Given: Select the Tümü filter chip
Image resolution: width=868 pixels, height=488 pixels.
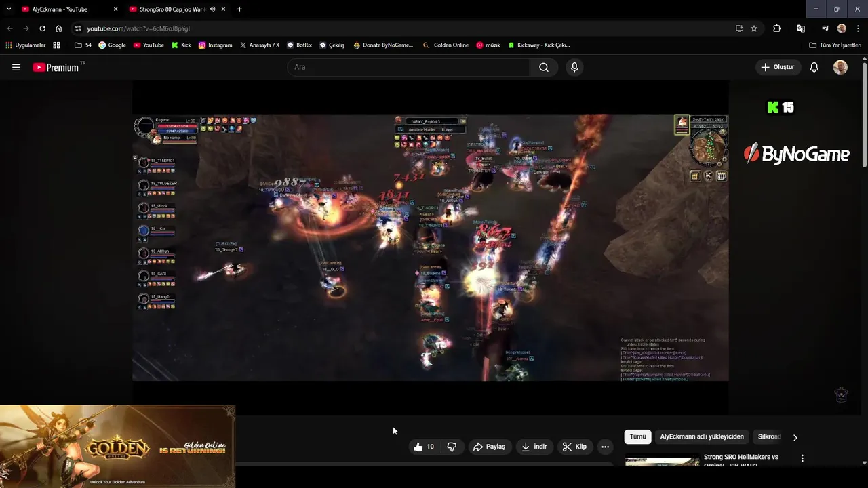Looking at the screenshot, I should (x=637, y=437).
